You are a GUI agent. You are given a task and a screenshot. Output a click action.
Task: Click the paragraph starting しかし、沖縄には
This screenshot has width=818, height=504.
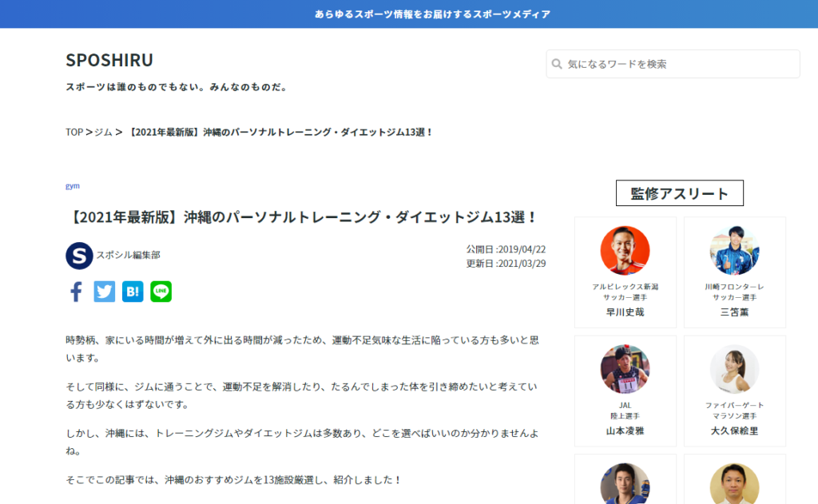click(x=303, y=442)
